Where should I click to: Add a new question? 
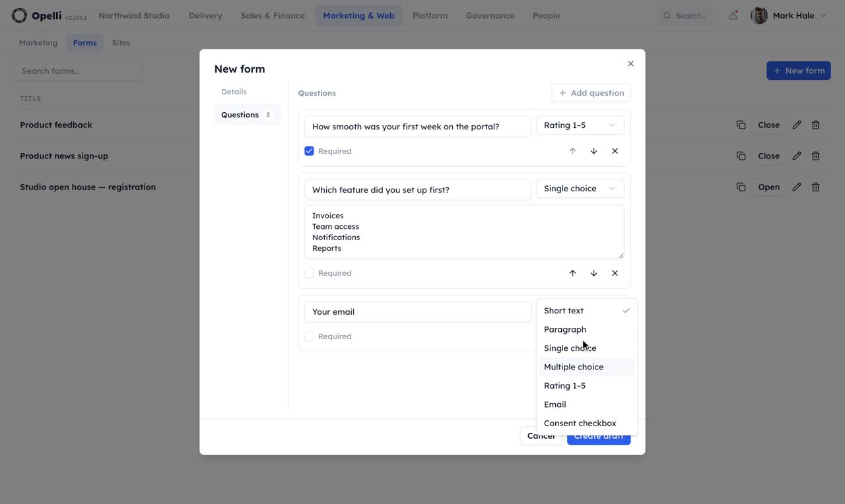[x=591, y=93]
